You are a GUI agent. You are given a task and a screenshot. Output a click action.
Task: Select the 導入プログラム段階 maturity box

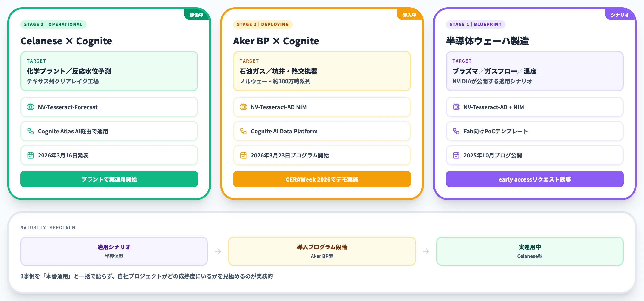[322, 251]
